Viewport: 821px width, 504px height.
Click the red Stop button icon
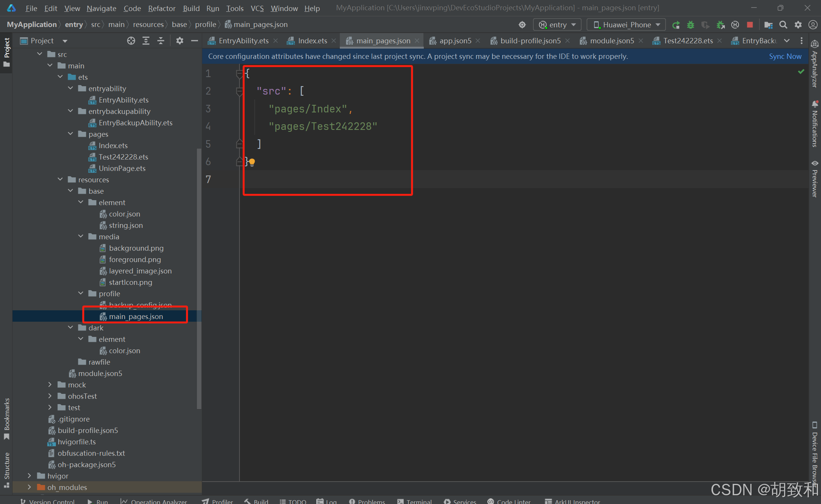tap(750, 25)
